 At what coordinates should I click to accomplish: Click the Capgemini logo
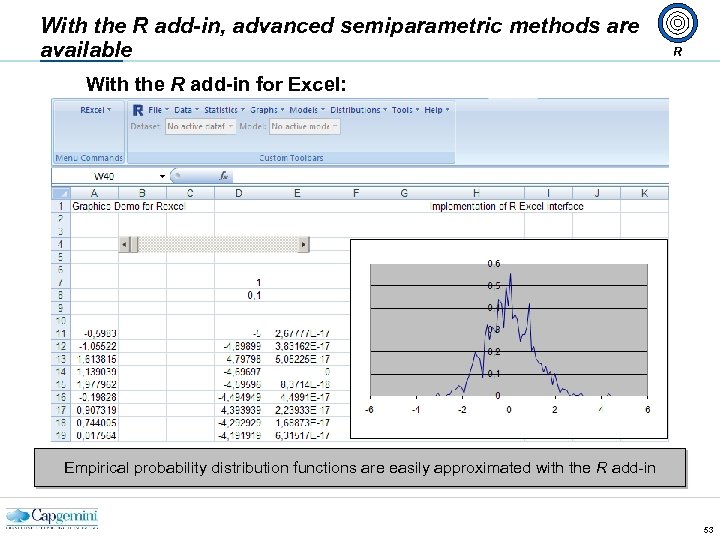point(52,519)
